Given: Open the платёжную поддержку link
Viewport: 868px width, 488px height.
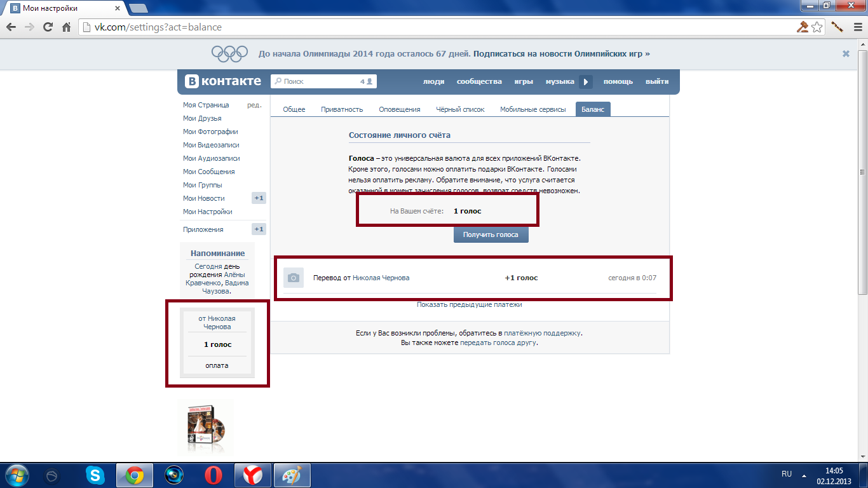Looking at the screenshot, I should [x=542, y=333].
